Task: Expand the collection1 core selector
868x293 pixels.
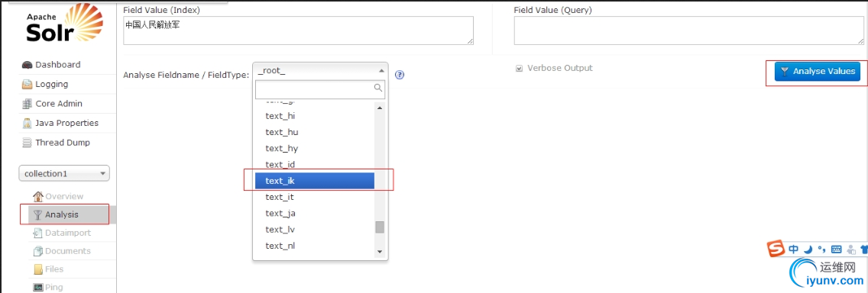Action: (64, 174)
